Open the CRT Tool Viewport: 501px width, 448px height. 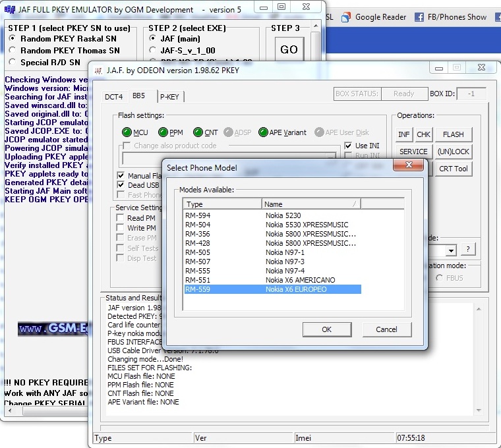click(x=453, y=169)
